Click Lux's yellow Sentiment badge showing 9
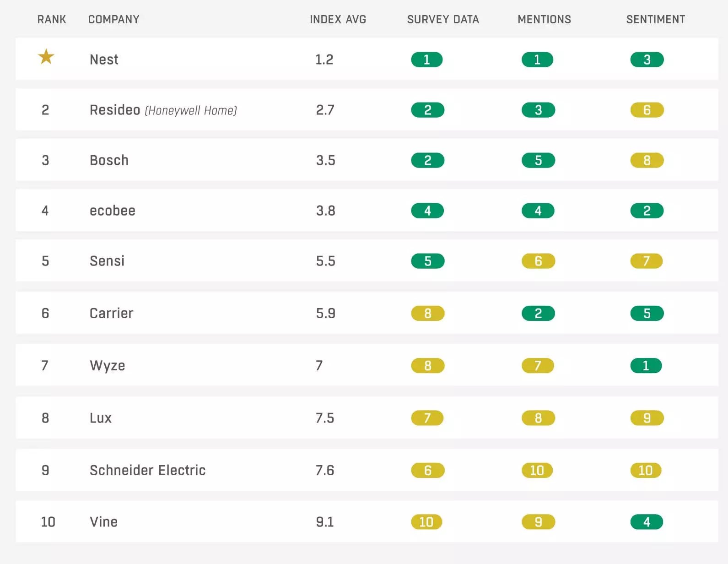 click(647, 418)
